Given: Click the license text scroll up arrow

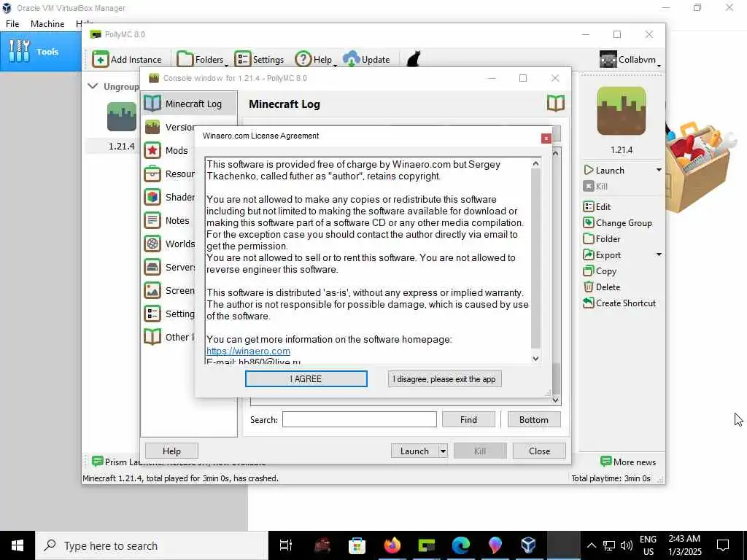Looking at the screenshot, I should point(535,164).
